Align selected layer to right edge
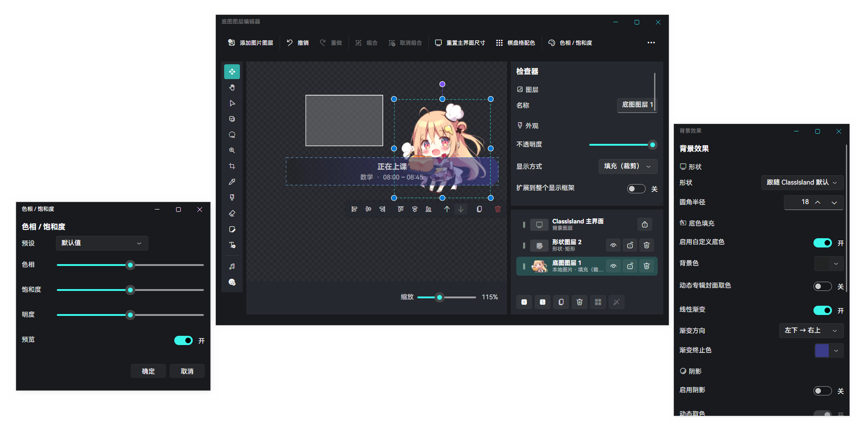 (x=382, y=209)
